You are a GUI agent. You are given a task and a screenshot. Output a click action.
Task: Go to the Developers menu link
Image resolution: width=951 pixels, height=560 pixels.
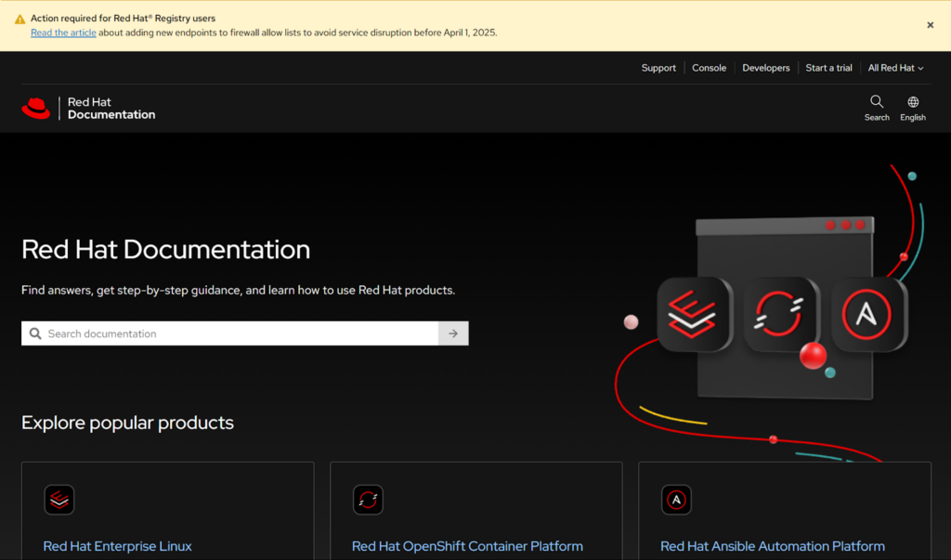point(765,68)
